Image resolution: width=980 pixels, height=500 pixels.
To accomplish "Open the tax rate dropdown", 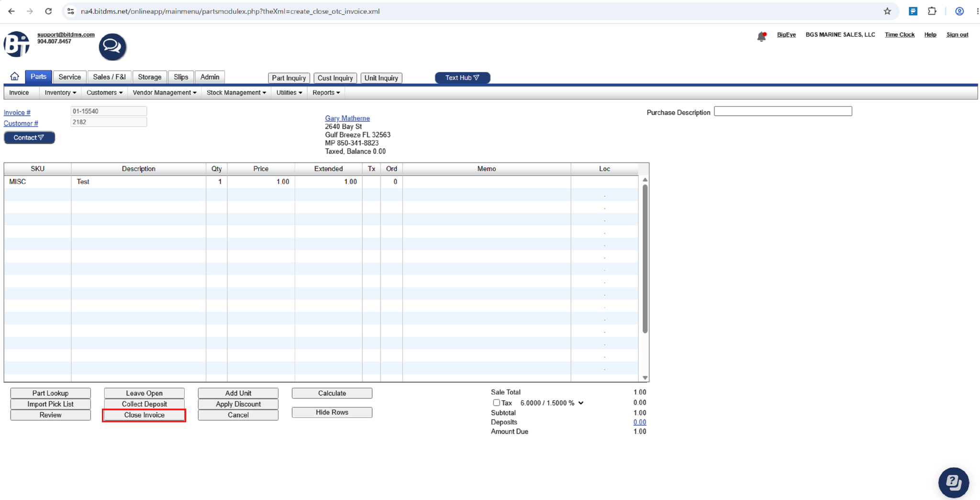I will coord(552,403).
